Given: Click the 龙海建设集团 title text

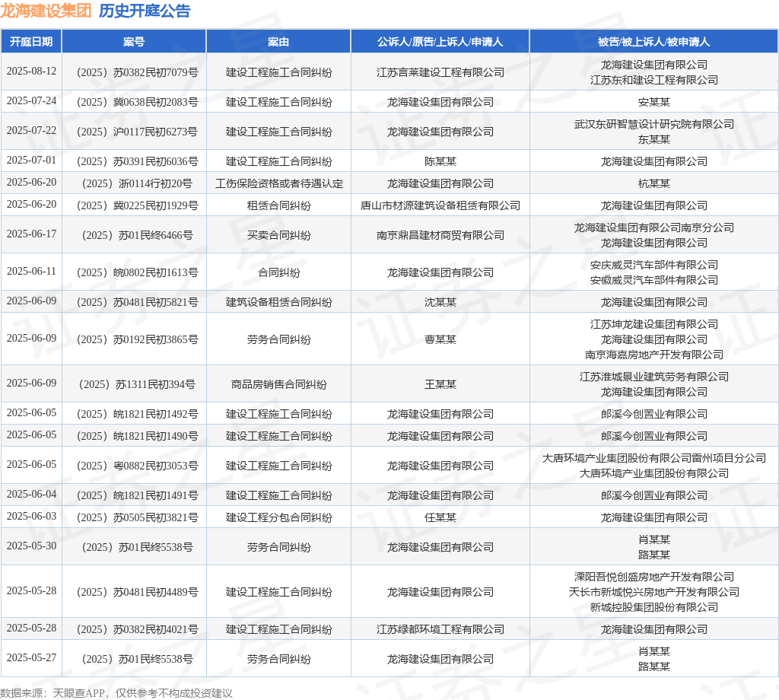Looking at the screenshot, I should pos(46,11).
